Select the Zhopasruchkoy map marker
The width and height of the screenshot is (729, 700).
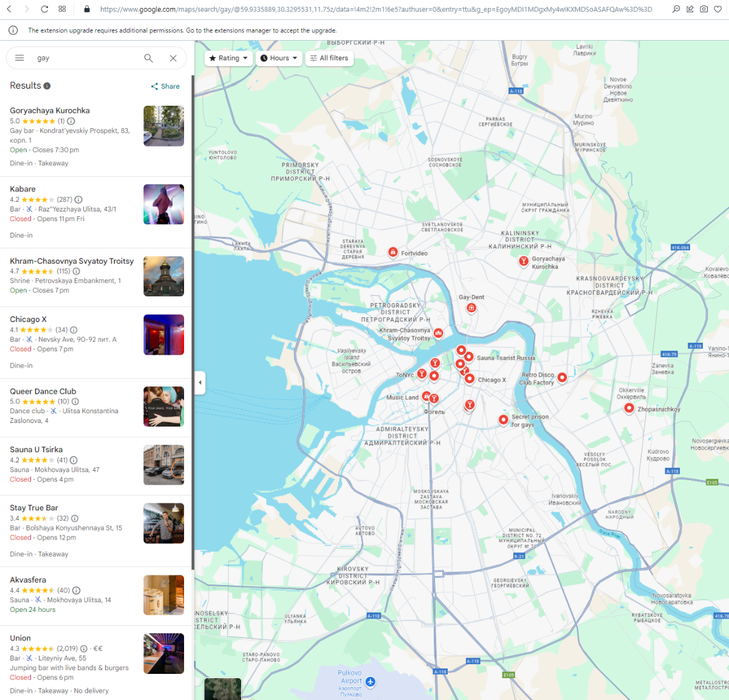tap(629, 408)
